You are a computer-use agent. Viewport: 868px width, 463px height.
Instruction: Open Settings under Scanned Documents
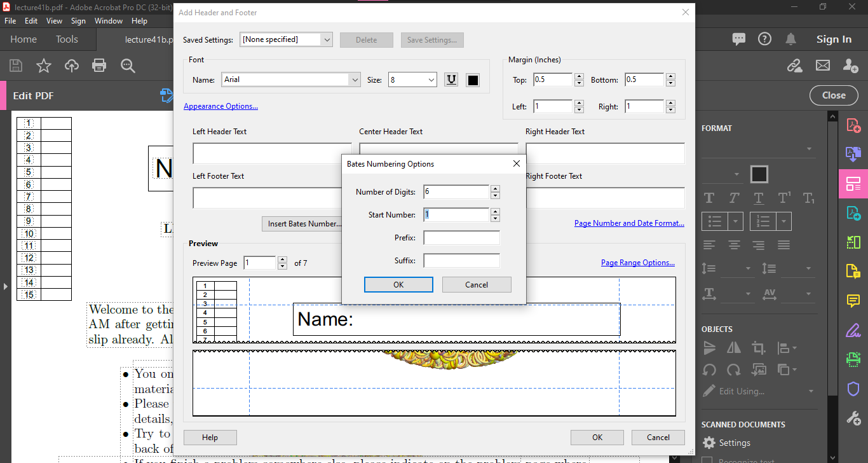point(726,443)
